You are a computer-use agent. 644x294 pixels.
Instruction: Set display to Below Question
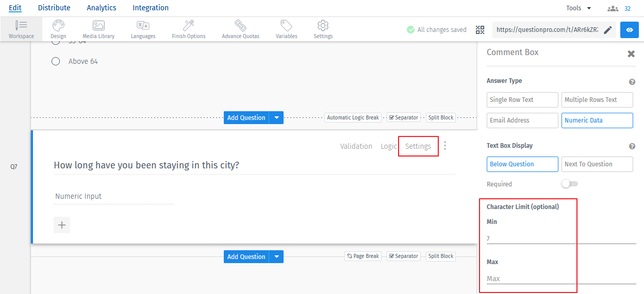522,164
